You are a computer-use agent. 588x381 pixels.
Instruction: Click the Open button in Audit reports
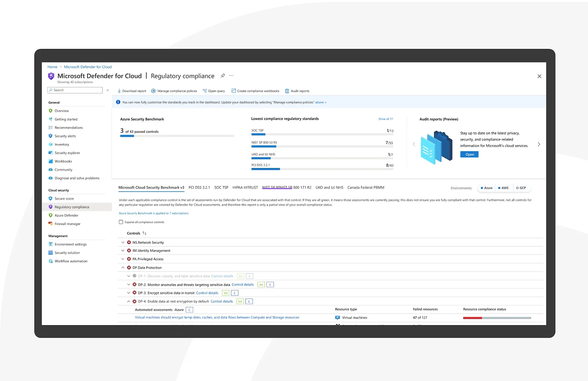tap(469, 154)
